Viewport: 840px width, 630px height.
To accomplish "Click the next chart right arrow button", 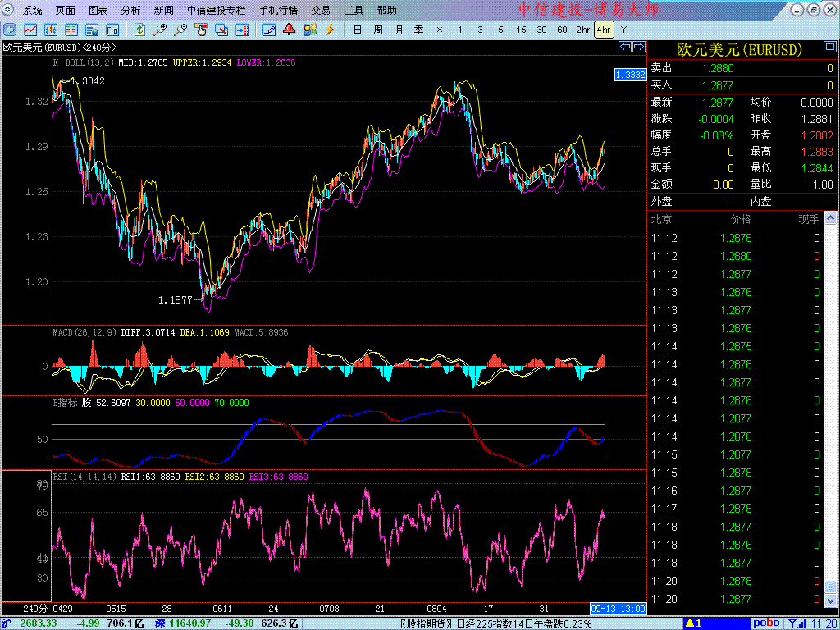I will click(638, 47).
